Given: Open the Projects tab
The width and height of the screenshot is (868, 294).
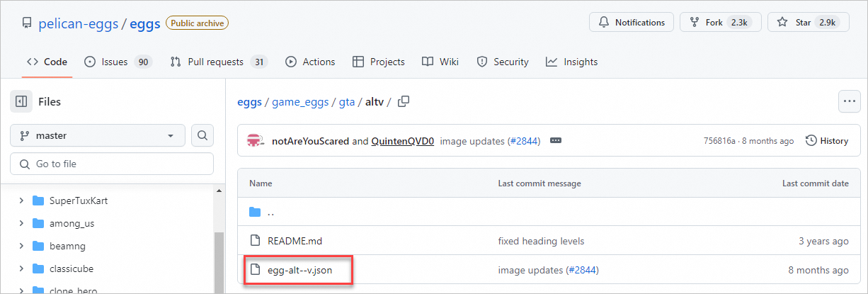Looking at the screenshot, I should tap(379, 62).
